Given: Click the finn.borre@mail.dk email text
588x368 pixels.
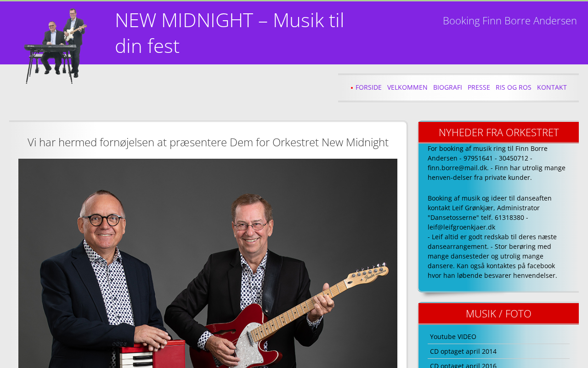Looking at the screenshot, I should (458, 168).
